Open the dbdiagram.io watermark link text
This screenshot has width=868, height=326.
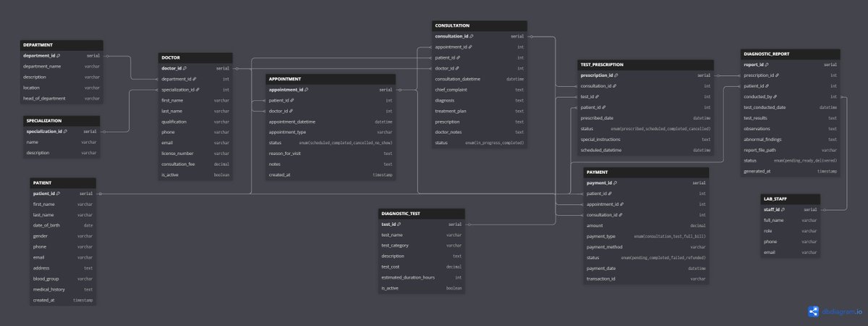[x=843, y=312]
